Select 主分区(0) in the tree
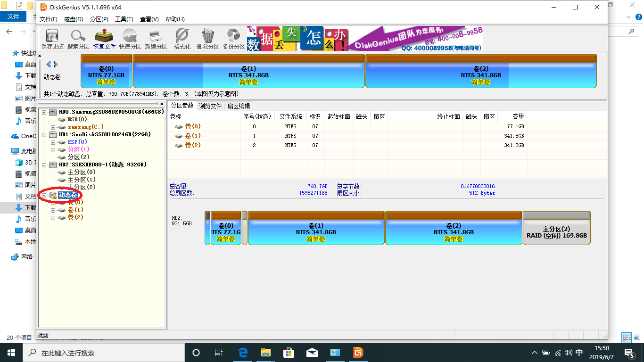Screen dimensions: 644x362 (x=82, y=172)
